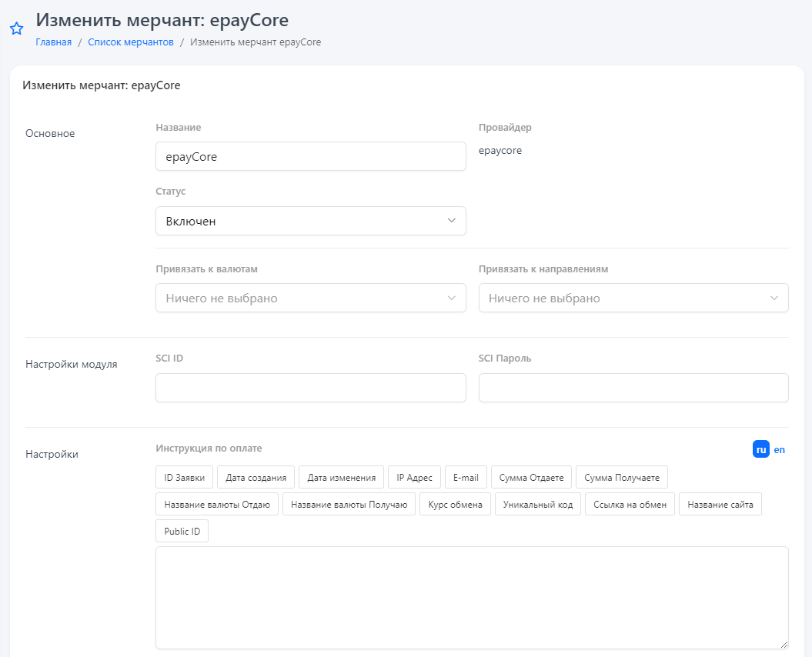Open the Главная breadcrumb link
This screenshot has height=657, width=812.
[x=54, y=42]
